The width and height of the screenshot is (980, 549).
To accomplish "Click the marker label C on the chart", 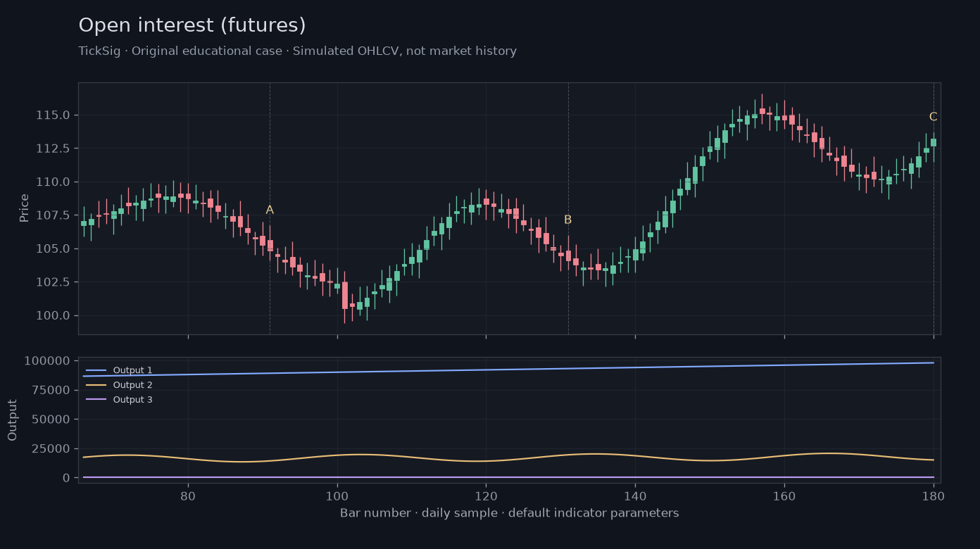I will [x=933, y=117].
